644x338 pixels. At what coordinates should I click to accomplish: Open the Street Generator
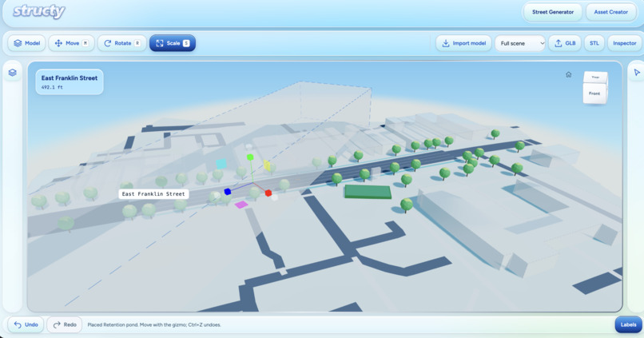pos(552,12)
